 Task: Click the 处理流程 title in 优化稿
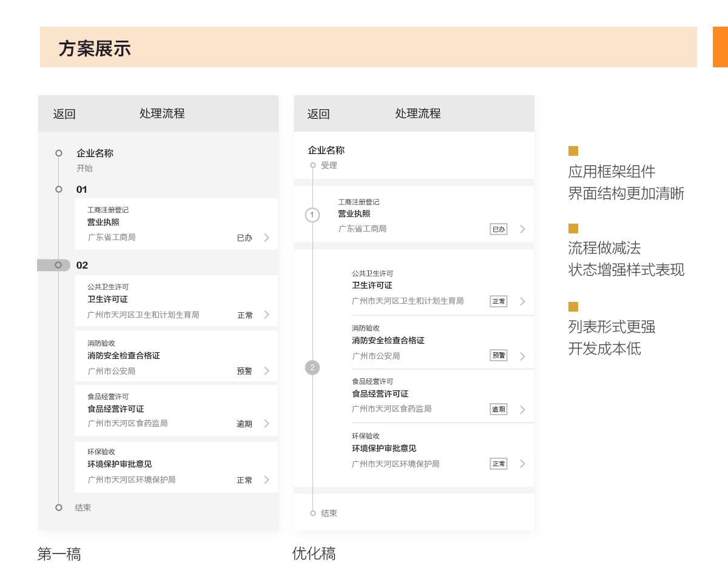click(418, 113)
